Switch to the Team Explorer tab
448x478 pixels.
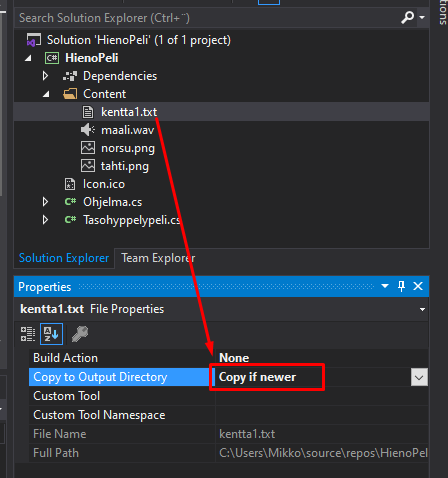(158, 258)
